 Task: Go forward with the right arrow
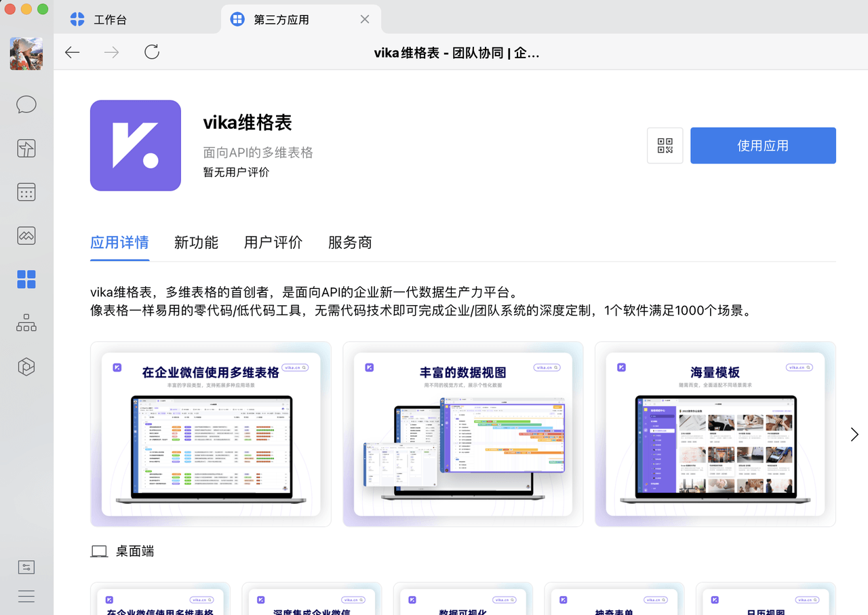tap(111, 52)
